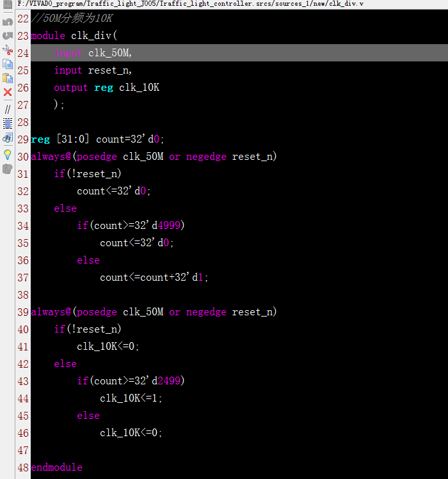Click the Redo arrow icon
This screenshot has width=448, height=479.
coord(8,35)
